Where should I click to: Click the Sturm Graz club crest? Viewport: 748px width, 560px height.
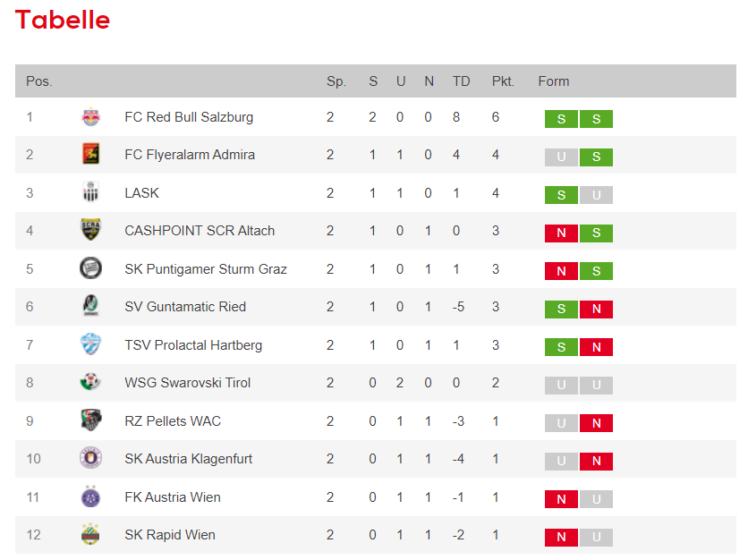[90, 267]
